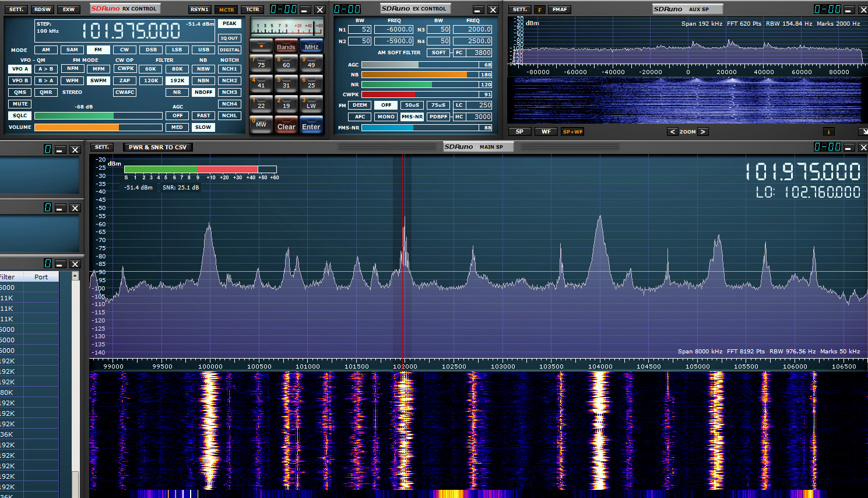The width and height of the screenshot is (868, 498).
Task: Select the 19 band key on the keypad
Action: pyautogui.click(x=286, y=104)
